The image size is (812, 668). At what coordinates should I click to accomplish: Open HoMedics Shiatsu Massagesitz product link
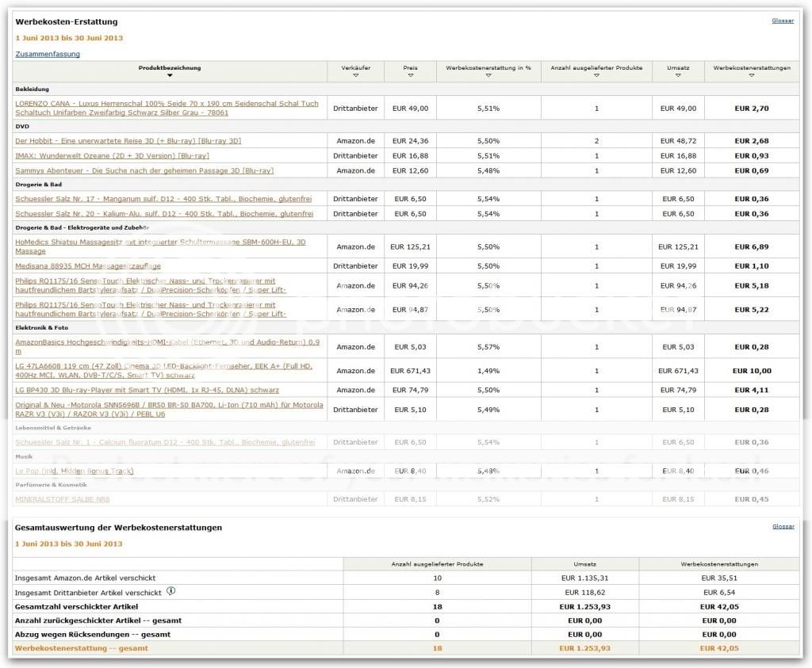(160, 242)
